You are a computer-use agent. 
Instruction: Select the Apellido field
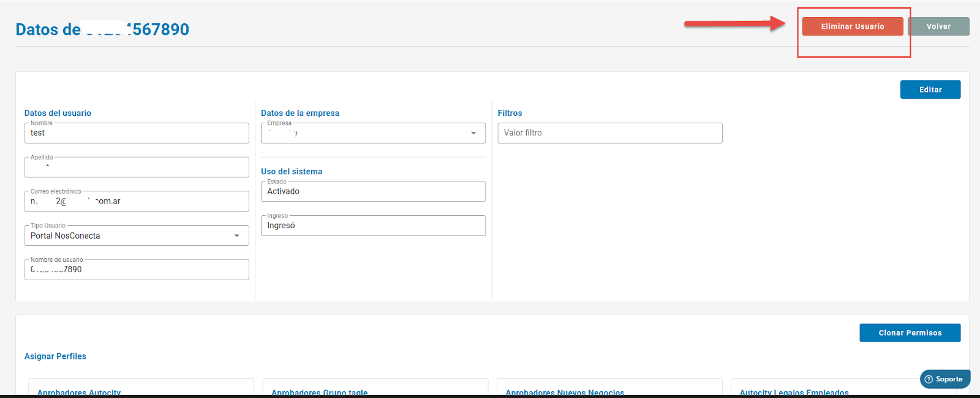point(137,167)
